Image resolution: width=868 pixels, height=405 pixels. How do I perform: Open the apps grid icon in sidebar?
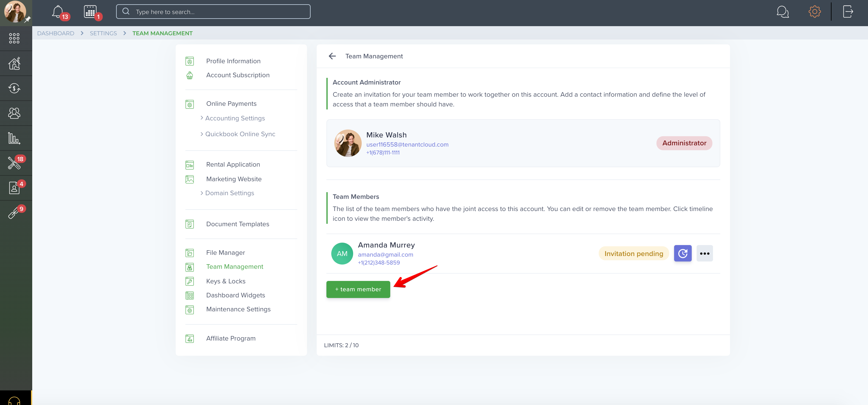(x=14, y=38)
